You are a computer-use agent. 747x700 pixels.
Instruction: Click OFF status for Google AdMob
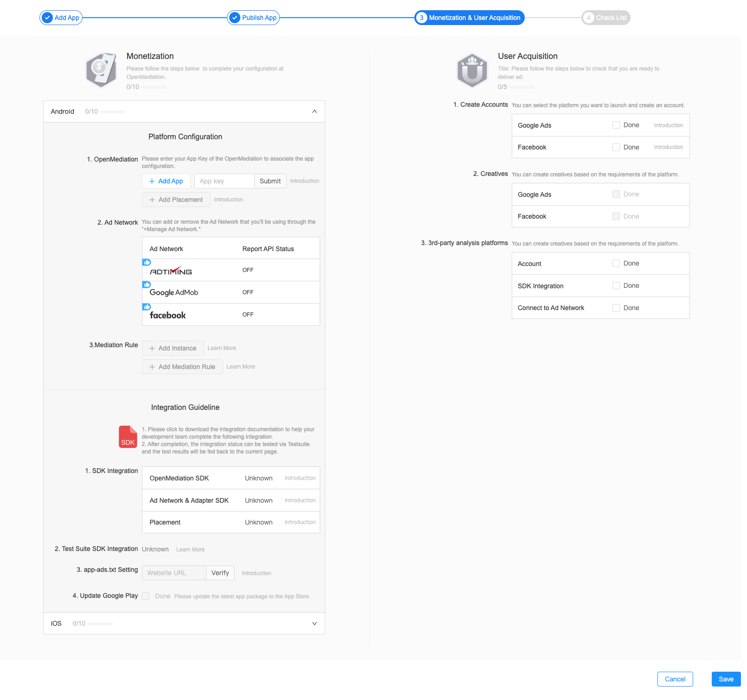248,292
